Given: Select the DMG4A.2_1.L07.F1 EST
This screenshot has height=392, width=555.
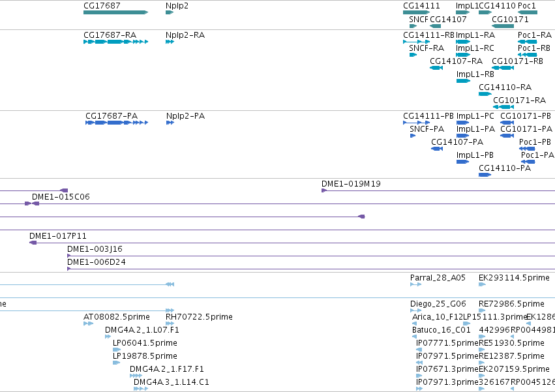Looking at the screenshot, I should coord(108,337).
